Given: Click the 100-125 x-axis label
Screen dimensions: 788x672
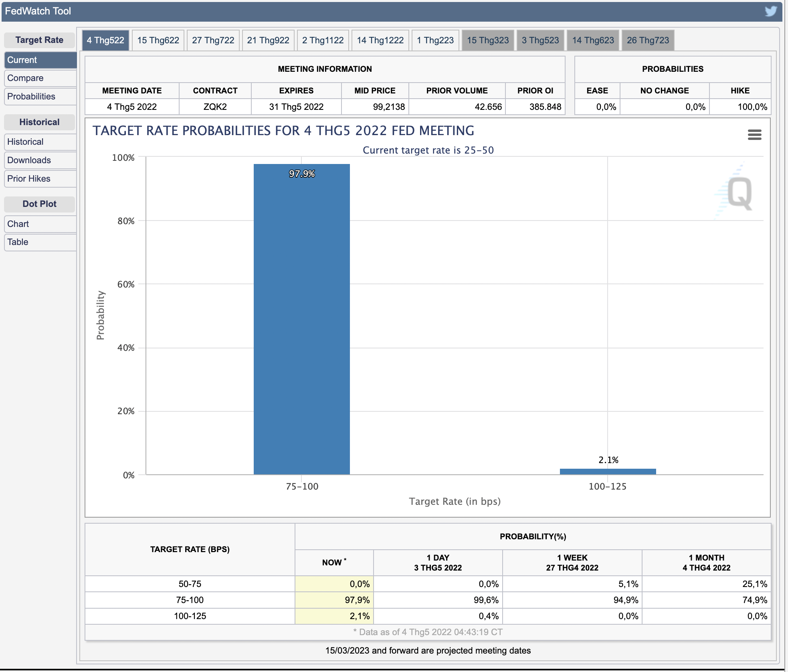Looking at the screenshot, I should (x=607, y=486).
